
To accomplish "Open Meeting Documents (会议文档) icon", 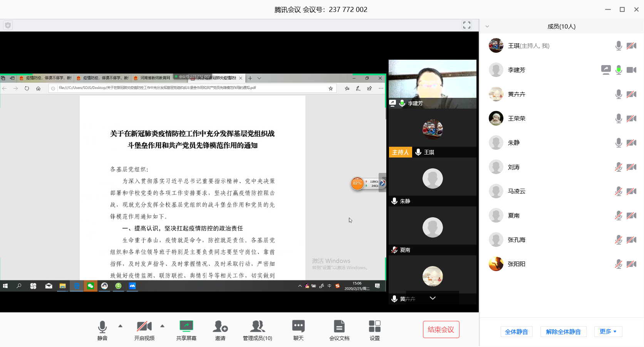I will pos(339,327).
